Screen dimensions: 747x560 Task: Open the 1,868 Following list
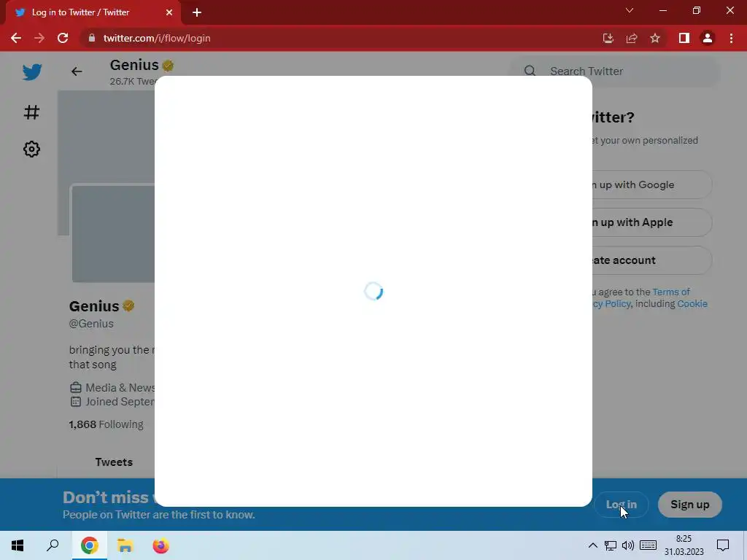click(106, 424)
